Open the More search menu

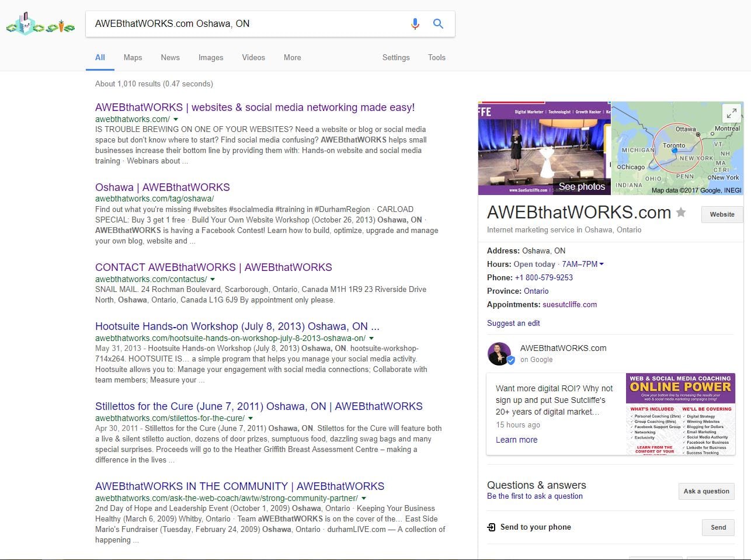(x=293, y=57)
